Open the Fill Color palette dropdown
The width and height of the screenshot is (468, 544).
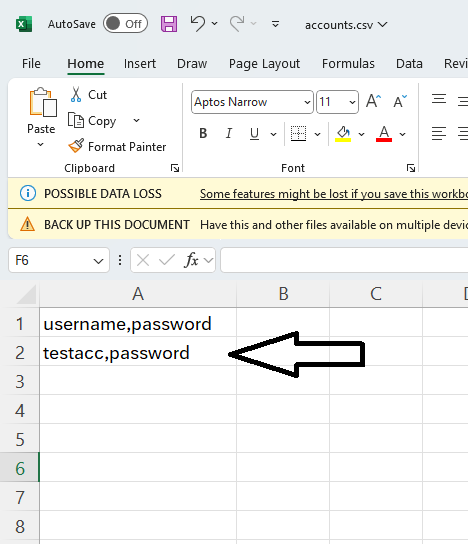(361, 134)
